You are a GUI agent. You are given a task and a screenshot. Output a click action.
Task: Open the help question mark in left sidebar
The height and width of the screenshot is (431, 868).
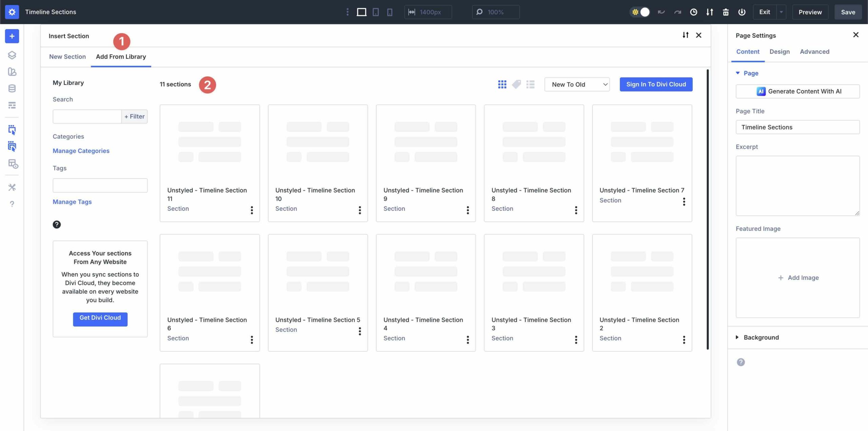pos(12,204)
